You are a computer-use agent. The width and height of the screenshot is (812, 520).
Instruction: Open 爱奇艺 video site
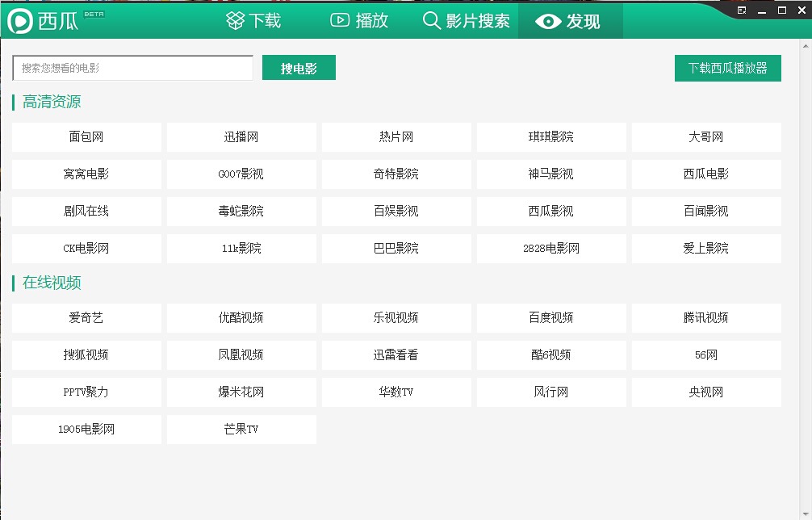pyautogui.click(x=86, y=318)
